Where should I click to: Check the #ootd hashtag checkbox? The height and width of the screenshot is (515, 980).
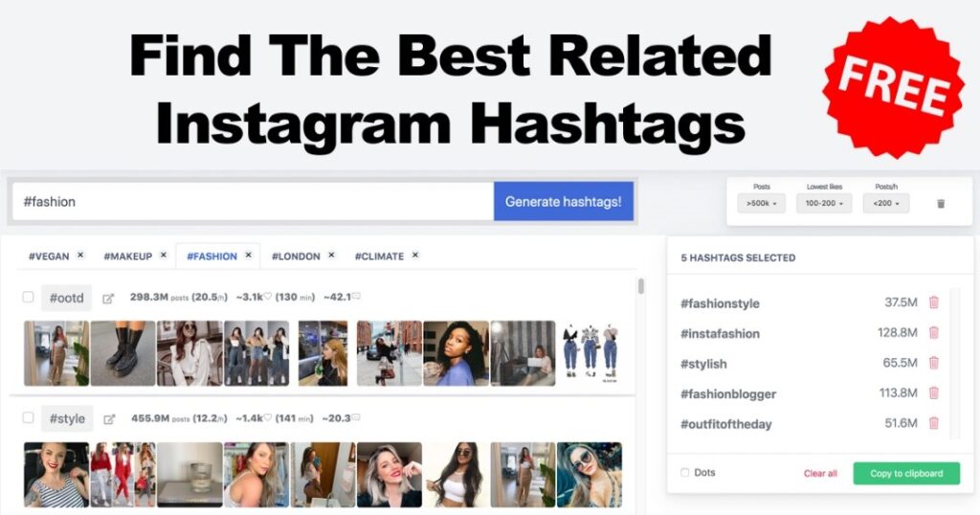point(28,297)
